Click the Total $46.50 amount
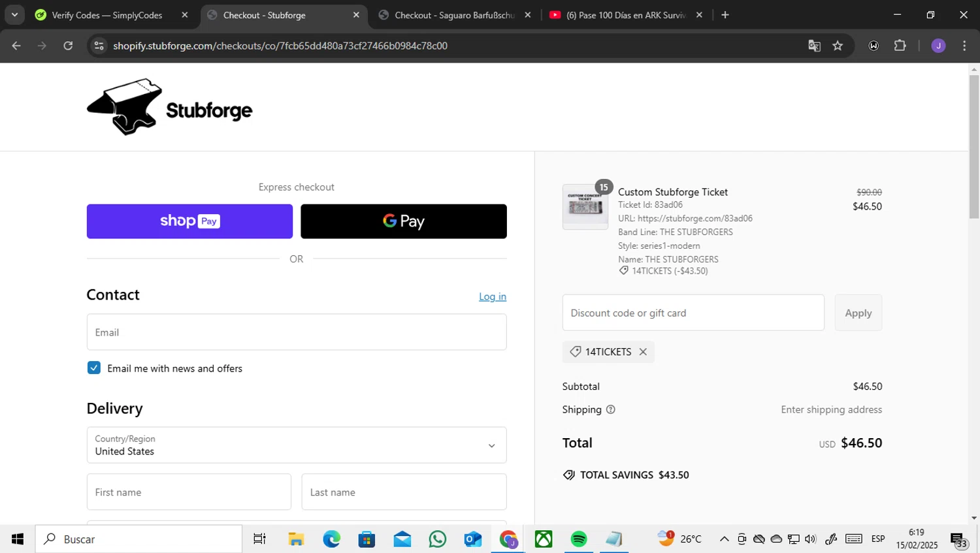 pyautogui.click(x=861, y=443)
